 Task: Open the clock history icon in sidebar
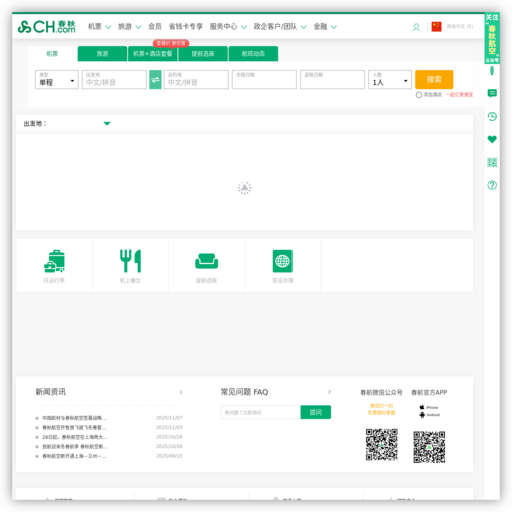click(492, 116)
